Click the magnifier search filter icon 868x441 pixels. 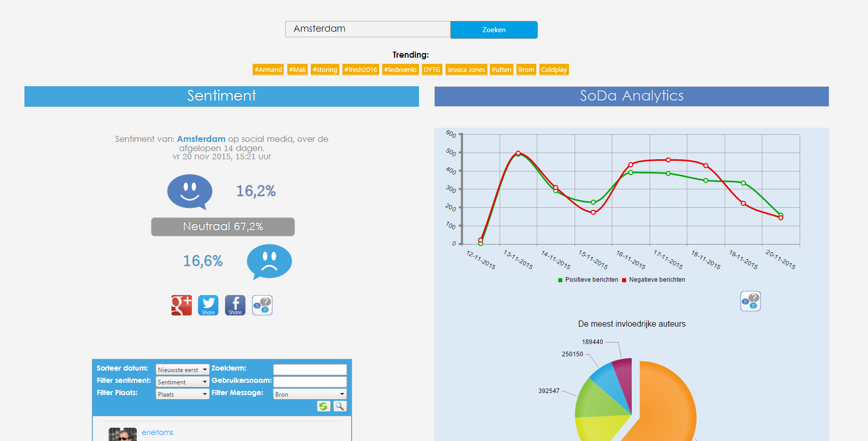tap(340, 406)
